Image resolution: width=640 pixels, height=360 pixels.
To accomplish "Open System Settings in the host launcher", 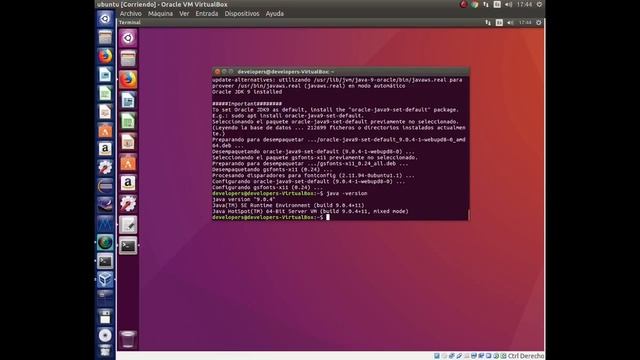I will tap(105, 167).
